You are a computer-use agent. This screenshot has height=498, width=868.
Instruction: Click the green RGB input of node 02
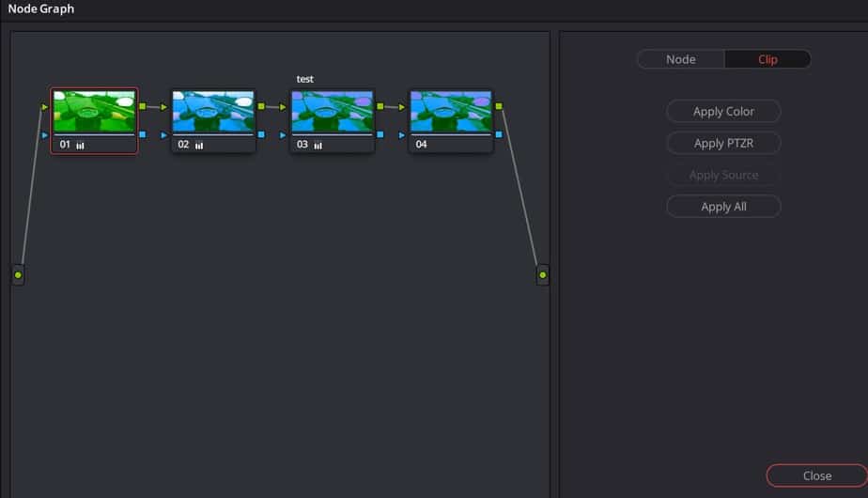coord(163,107)
